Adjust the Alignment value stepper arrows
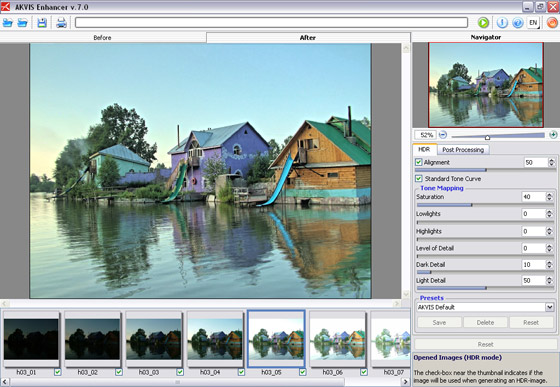 [551, 162]
